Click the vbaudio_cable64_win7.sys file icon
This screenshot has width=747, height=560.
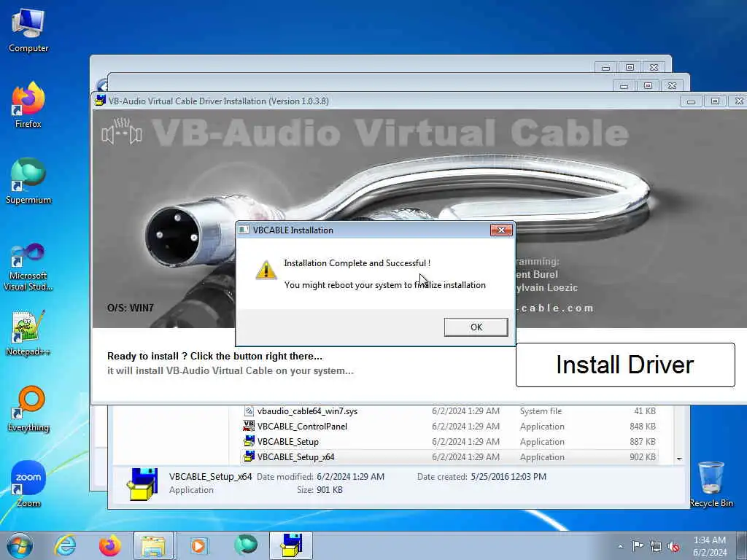249,411
